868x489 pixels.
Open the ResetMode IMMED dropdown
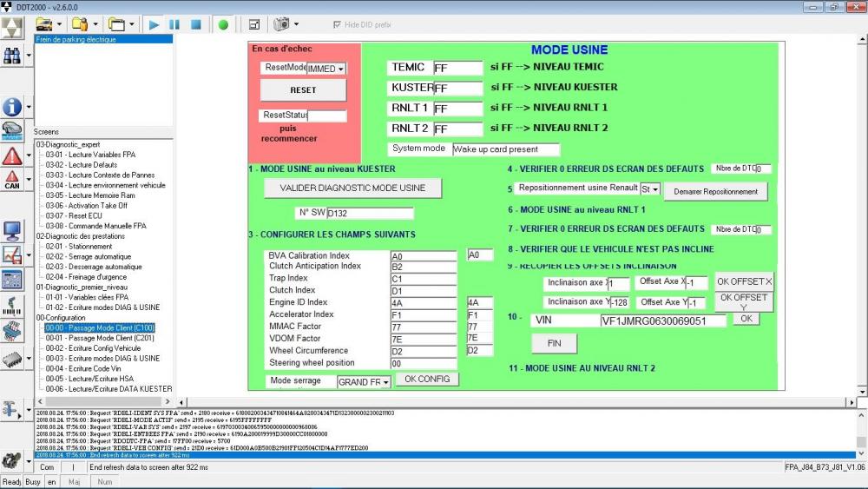pos(341,69)
